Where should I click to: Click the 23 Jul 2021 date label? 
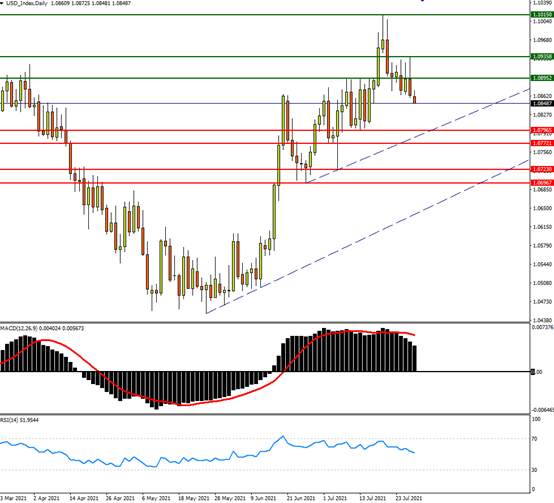pos(409,498)
